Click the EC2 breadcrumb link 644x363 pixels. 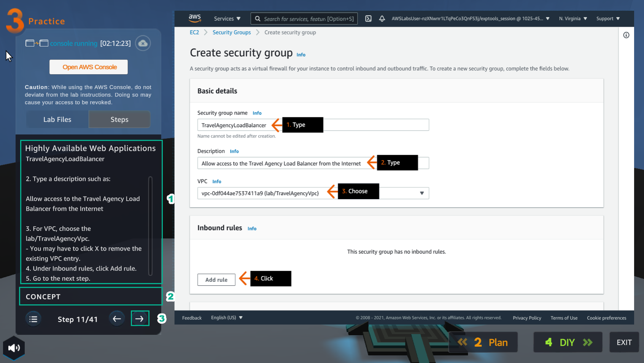pos(194,32)
